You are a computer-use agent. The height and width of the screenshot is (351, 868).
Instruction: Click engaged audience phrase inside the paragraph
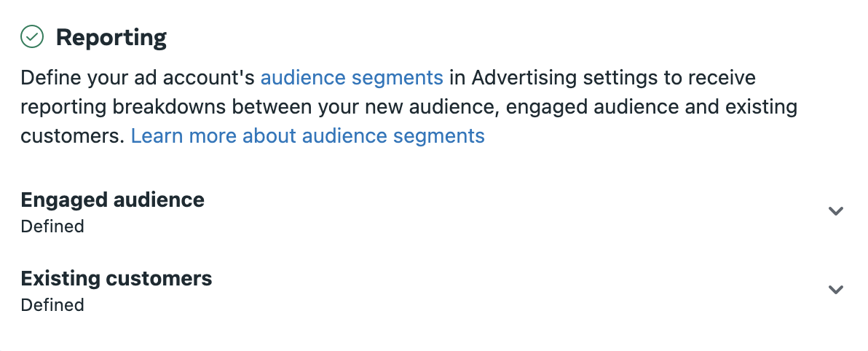tap(592, 107)
